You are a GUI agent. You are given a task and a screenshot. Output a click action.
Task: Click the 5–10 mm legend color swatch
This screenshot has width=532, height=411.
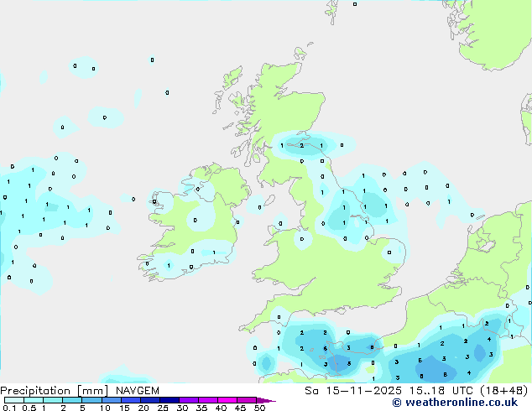point(91,400)
